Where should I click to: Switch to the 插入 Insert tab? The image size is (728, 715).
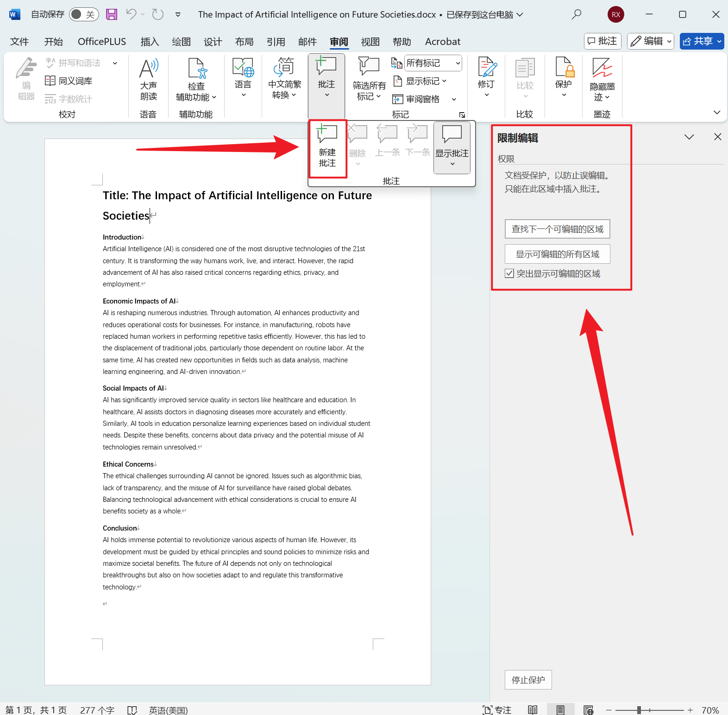[x=150, y=42]
